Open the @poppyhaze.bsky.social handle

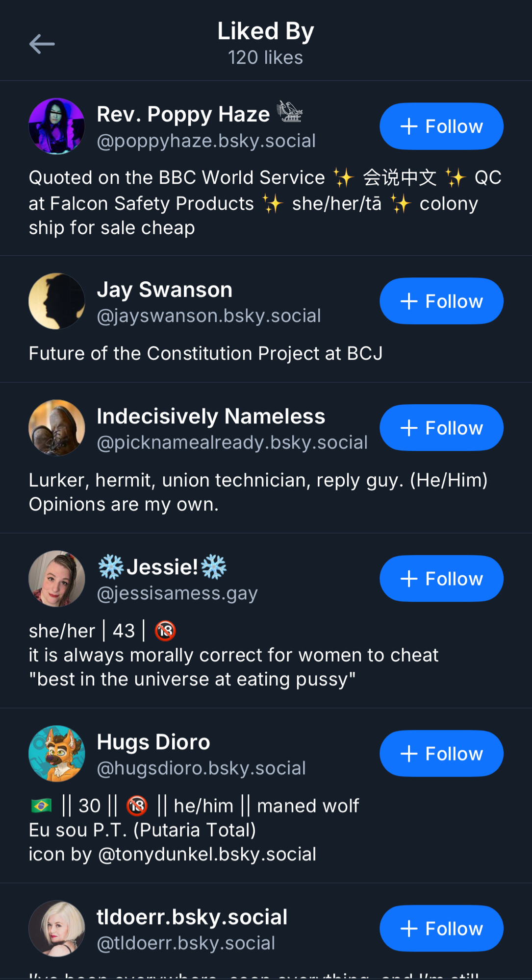(x=206, y=141)
